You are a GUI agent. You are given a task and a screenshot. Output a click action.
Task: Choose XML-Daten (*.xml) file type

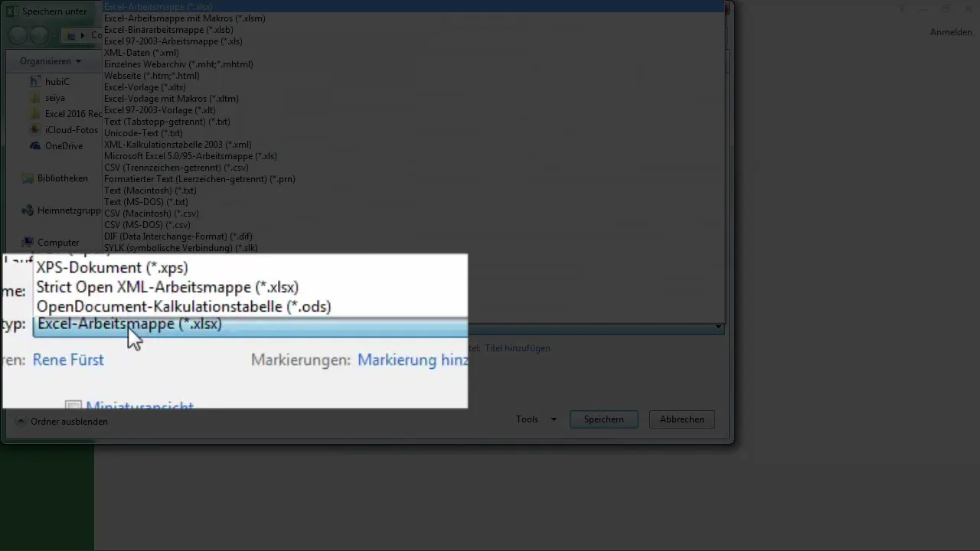click(413, 53)
